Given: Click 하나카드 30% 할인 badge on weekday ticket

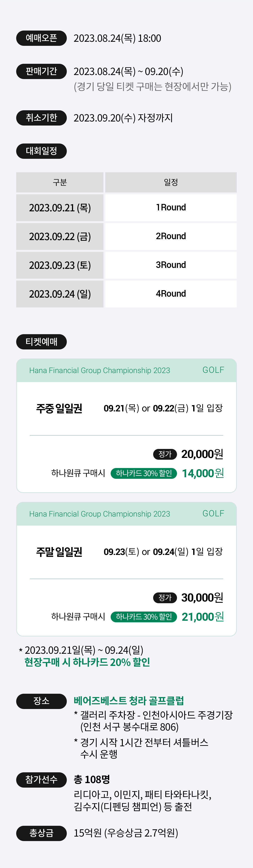Looking at the screenshot, I should pyautogui.click(x=144, y=473).
